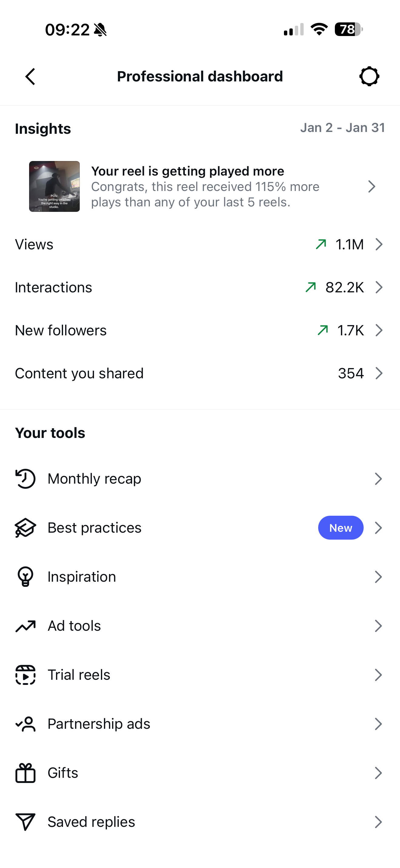Tap the Saved replies paper plane icon

click(25, 822)
